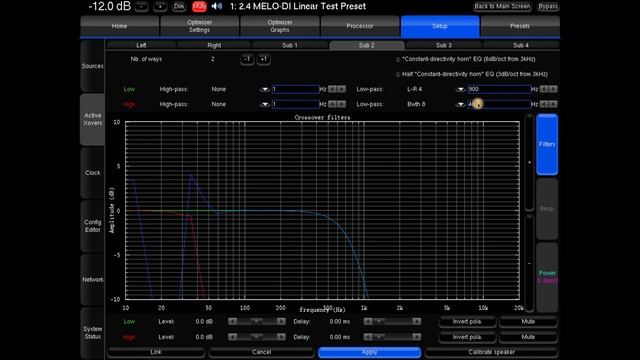Select the Setup tab
The image size is (640, 360).
tap(440, 26)
